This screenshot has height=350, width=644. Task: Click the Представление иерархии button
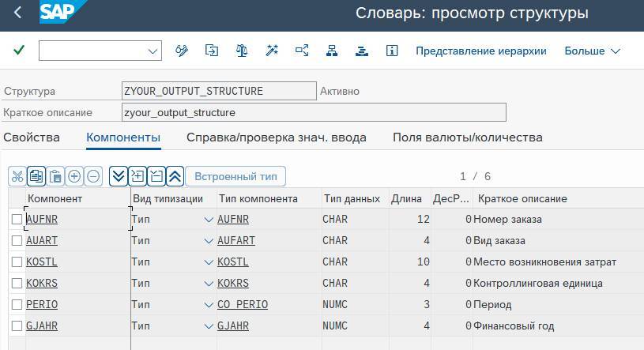click(481, 51)
